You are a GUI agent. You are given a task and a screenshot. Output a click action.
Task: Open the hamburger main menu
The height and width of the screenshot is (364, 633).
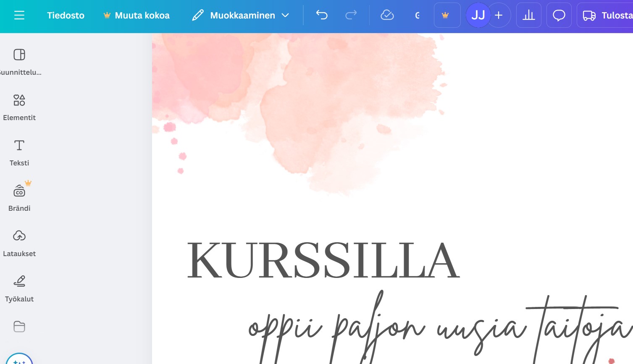[x=19, y=16]
